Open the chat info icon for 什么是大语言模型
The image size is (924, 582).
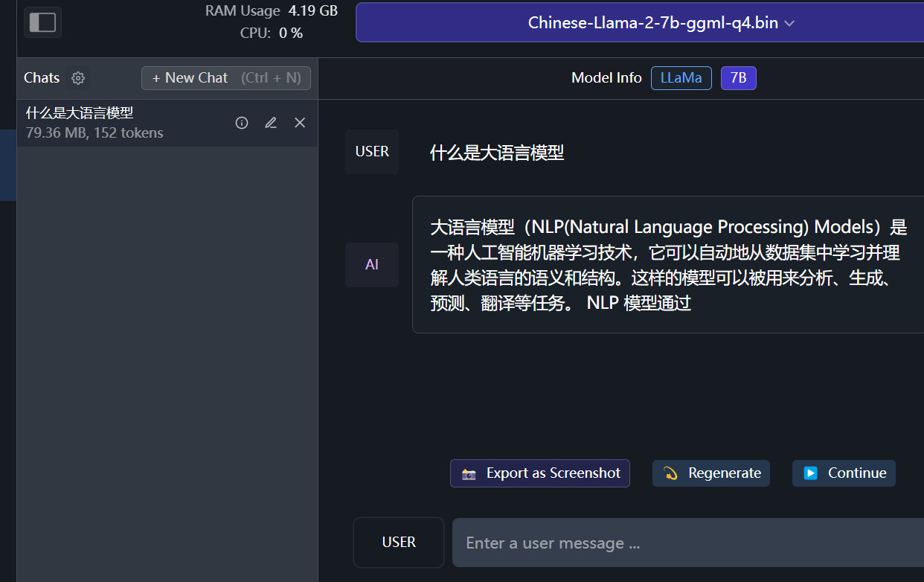[x=241, y=122]
